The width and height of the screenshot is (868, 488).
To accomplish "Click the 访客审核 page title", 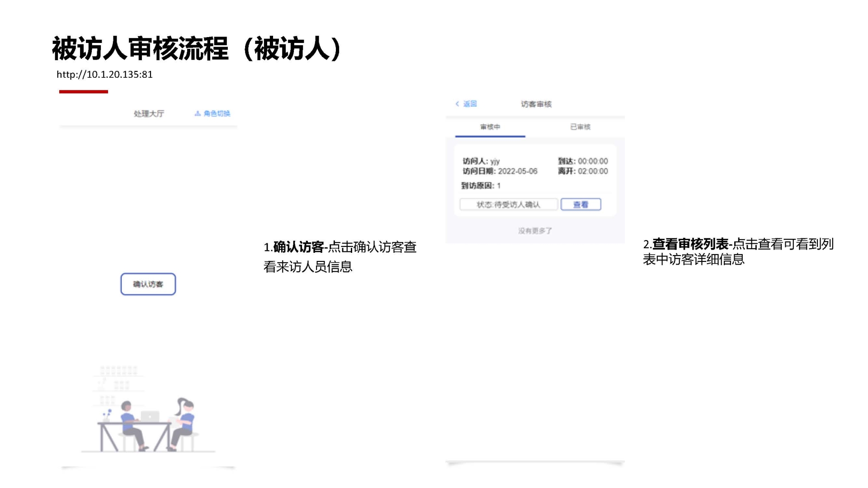I will [x=536, y=104].
